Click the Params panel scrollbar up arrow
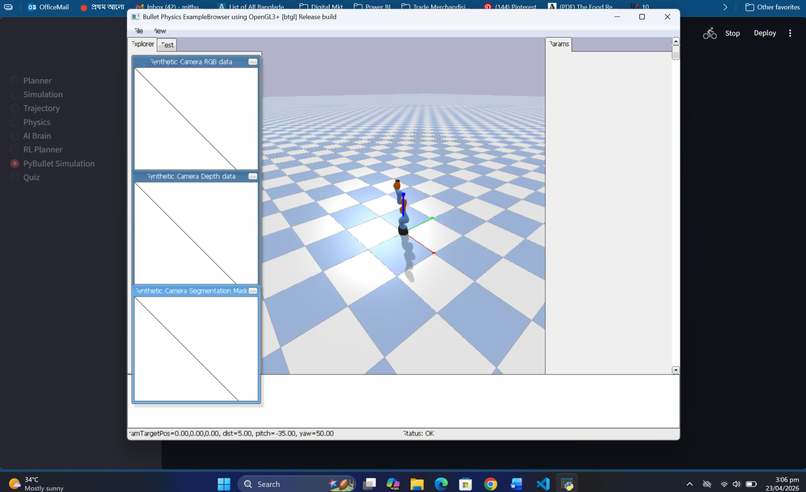Viewport: 806px width, 492px height. coord(675,42)
